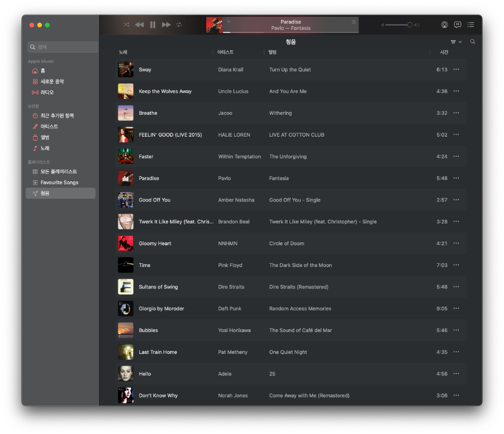Select the song title Gloomy Heart
This screenshot has width=504, height=434.
(155, 244)
